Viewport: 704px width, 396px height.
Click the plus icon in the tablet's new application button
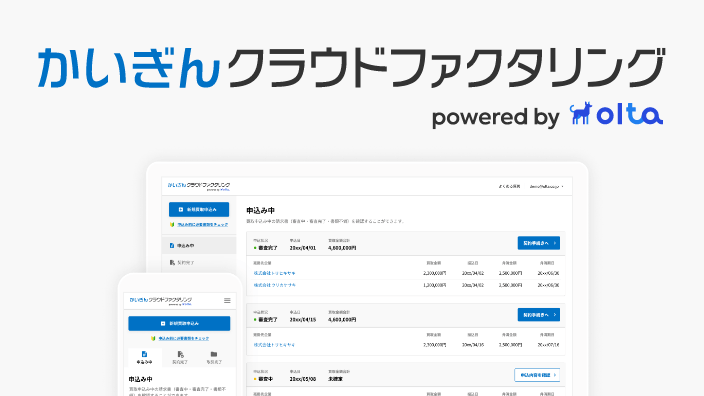tap(181, 210)
